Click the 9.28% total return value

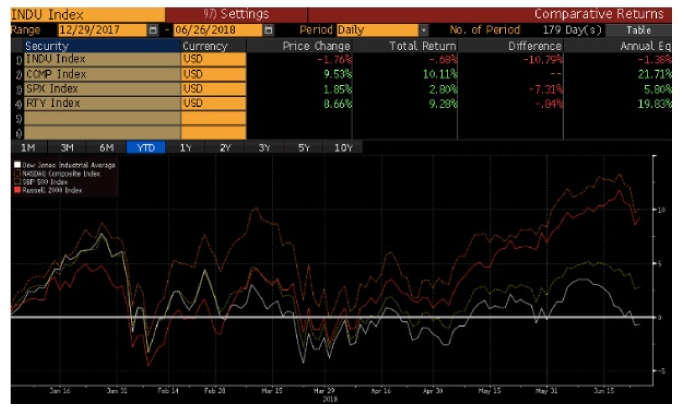click(443, 103)
